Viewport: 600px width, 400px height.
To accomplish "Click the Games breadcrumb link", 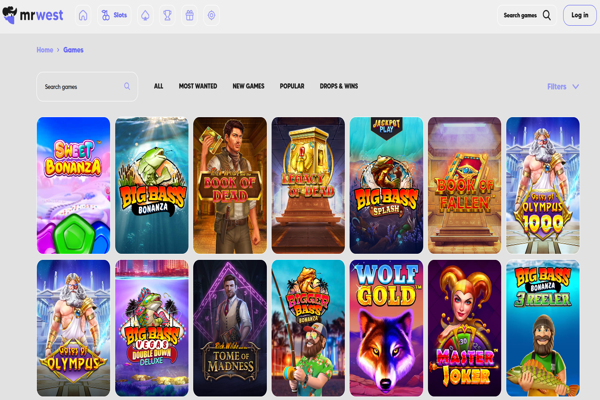I will (x=73, y=50).
